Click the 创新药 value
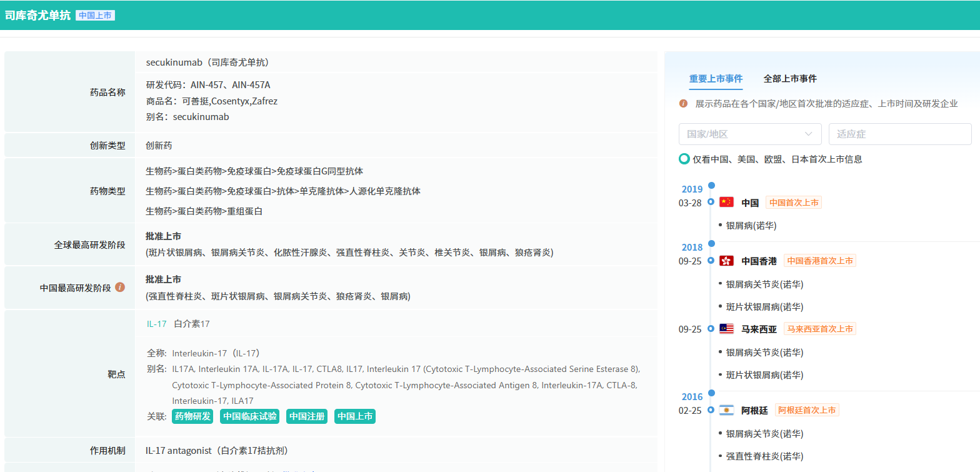Image resolution: width=980 pixels, height=472 pixels. click(159, 146)
